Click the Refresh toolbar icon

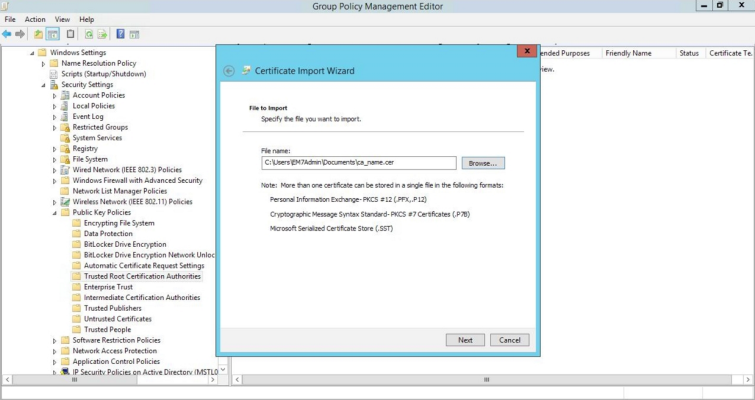point(88,34)
